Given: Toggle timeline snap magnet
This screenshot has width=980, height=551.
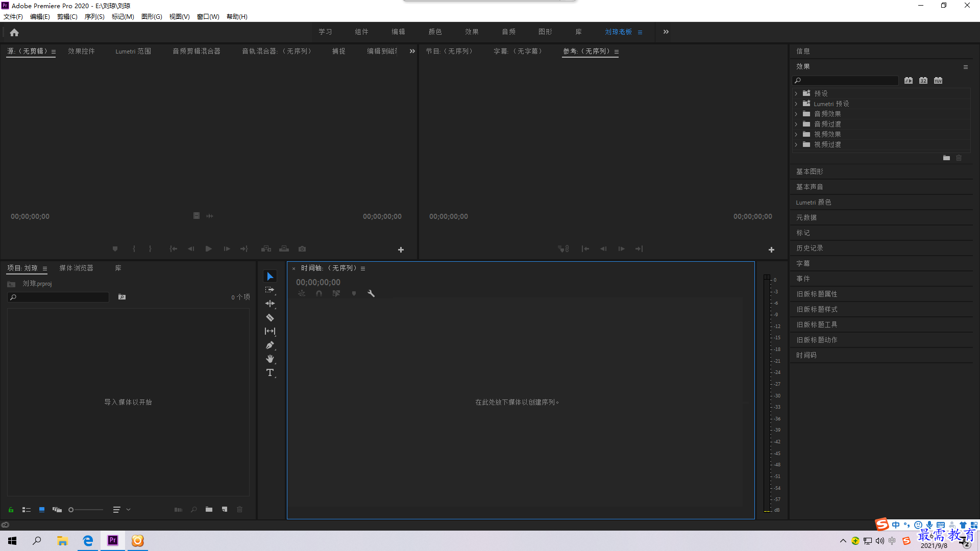Looking at the screenshot, I should (x=319, y=293).
